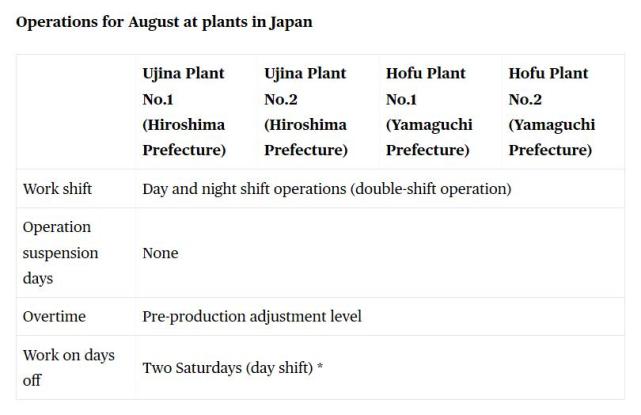
Task: Click the "None" suspension days cell
Action: click(x=160, y=253)
